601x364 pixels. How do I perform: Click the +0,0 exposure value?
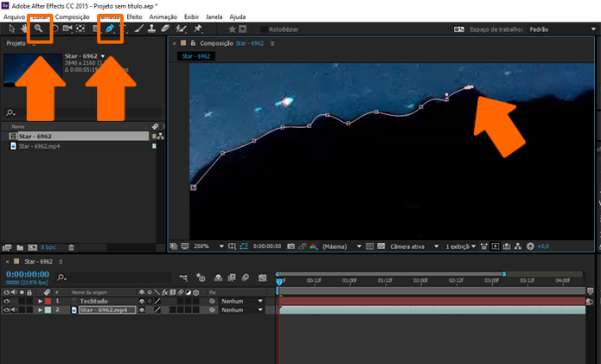pos(543,246)
